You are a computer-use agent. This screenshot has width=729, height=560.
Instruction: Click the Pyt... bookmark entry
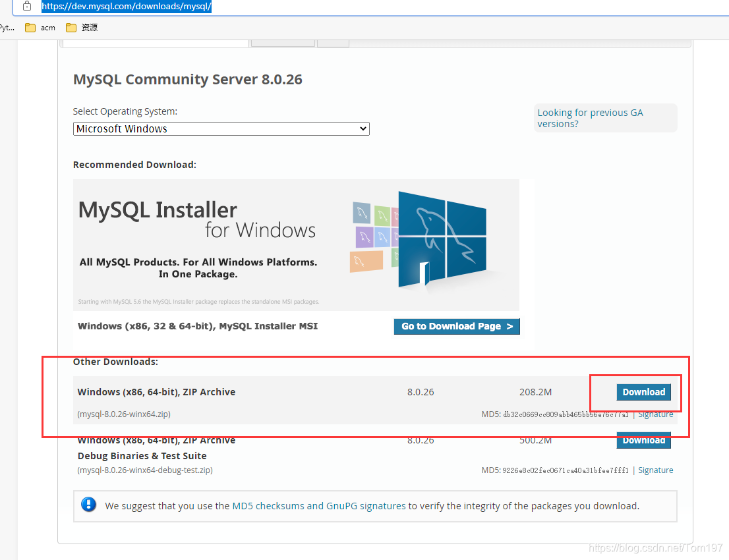point(7,28)
